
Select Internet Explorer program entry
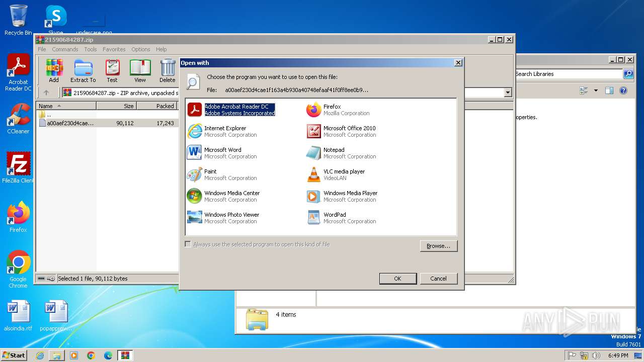coord(222,131)
